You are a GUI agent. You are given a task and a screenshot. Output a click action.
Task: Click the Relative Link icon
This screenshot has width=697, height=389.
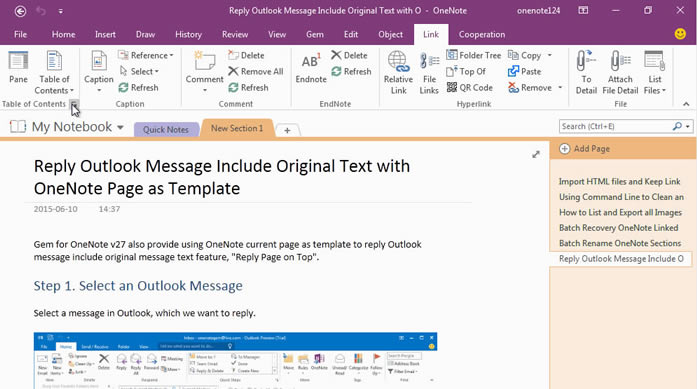[398, 72]
